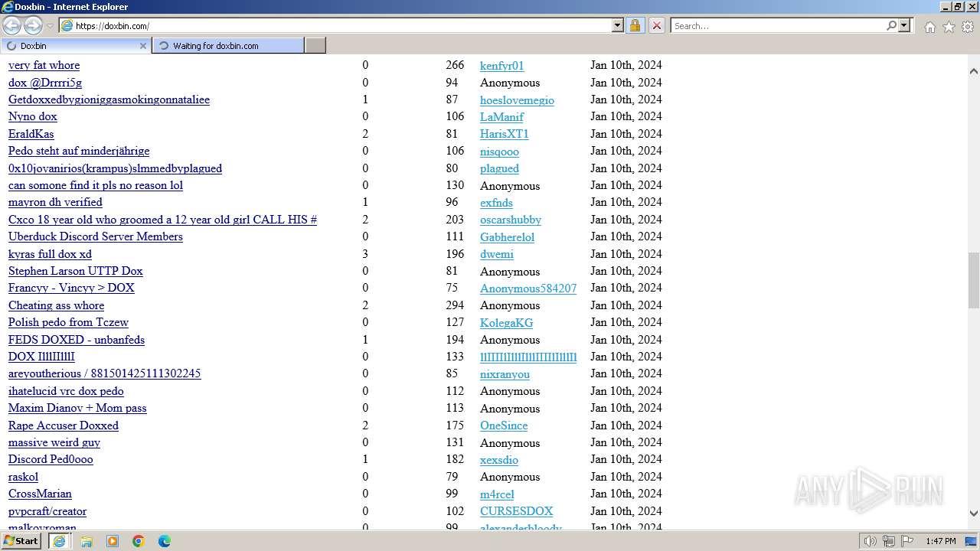980x551 pixels.
Task: Open "kyras full dox xd" link
Action: click(50, 254)
